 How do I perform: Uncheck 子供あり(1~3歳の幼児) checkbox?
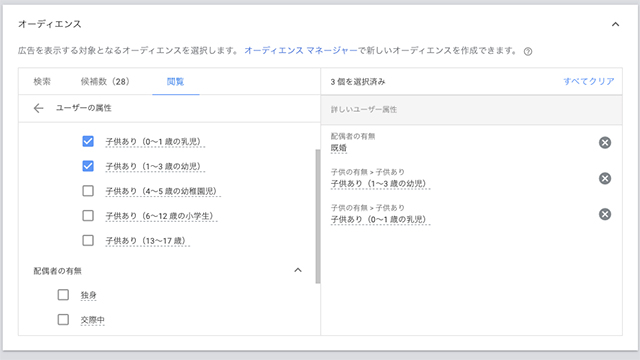88,166
